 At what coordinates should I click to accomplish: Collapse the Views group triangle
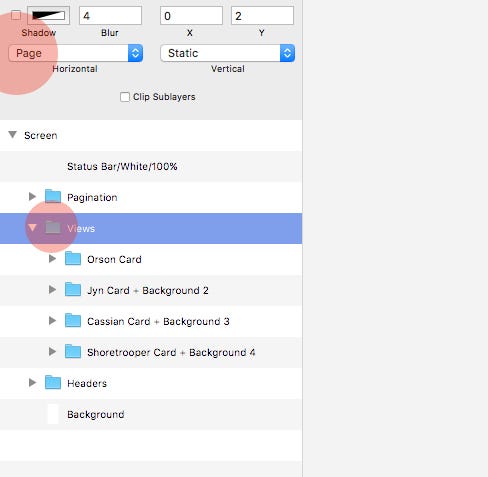32,228
